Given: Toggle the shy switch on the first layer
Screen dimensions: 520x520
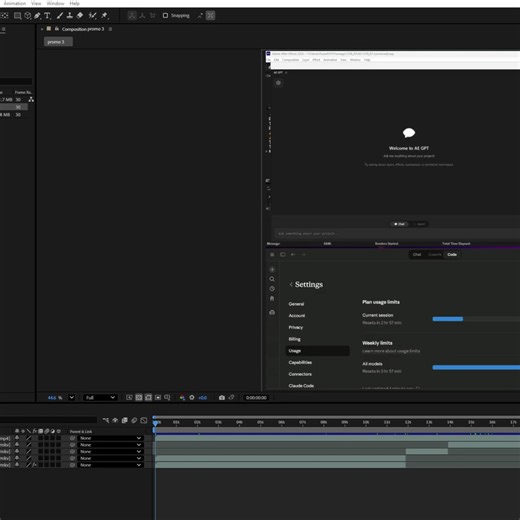Looking at the screenshot, I should point(17,438).
